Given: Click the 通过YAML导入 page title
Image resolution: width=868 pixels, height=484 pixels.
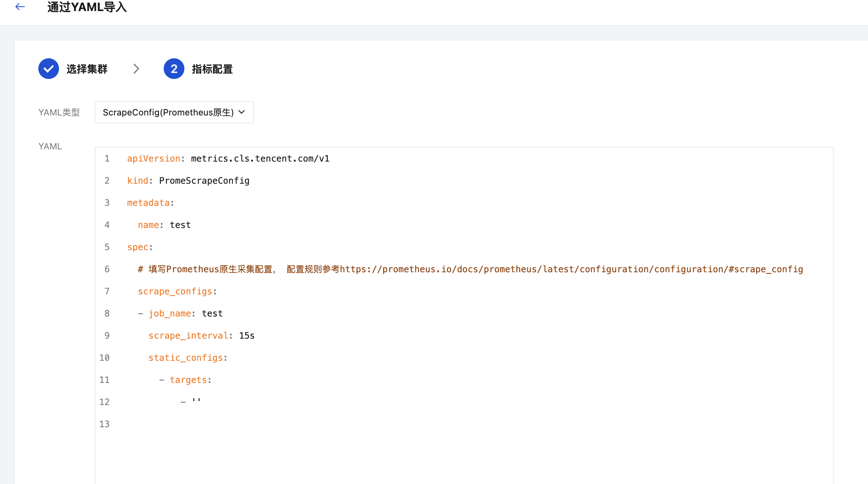Looking at the screenshot, I should pyautogui.click(x=87, y=7).
